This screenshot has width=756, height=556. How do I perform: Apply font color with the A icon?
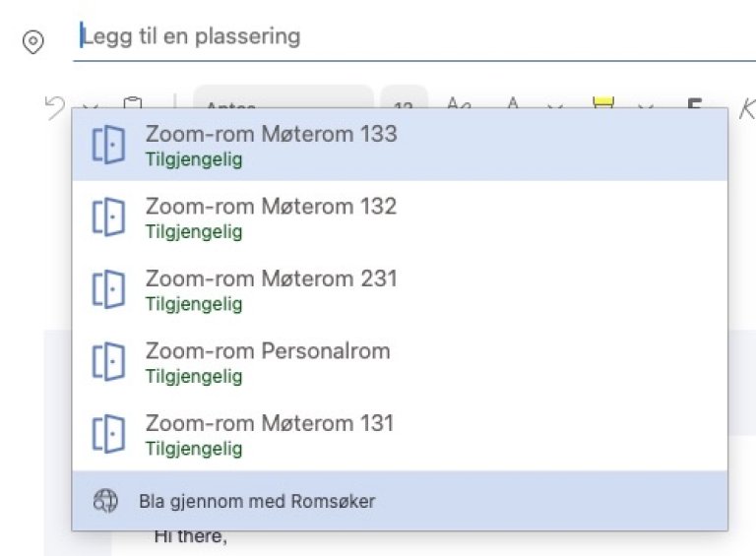pyautogui.click(x=513, y=103)
